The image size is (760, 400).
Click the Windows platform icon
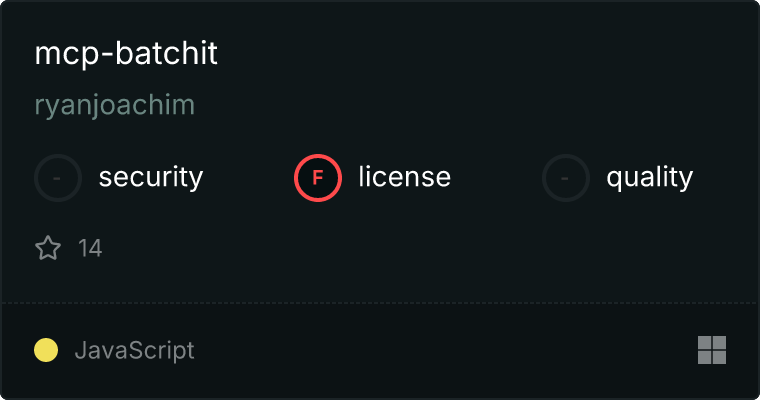[712, 350]
